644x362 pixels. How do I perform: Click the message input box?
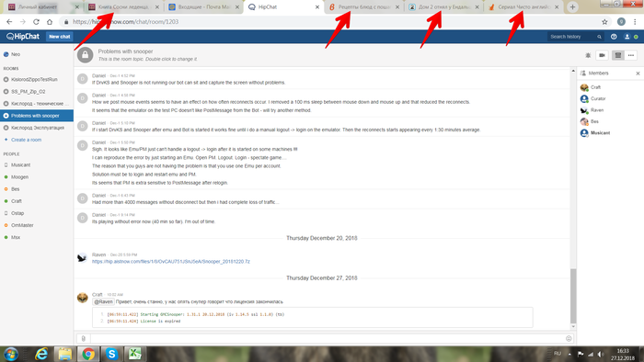(x=328, y=339)
